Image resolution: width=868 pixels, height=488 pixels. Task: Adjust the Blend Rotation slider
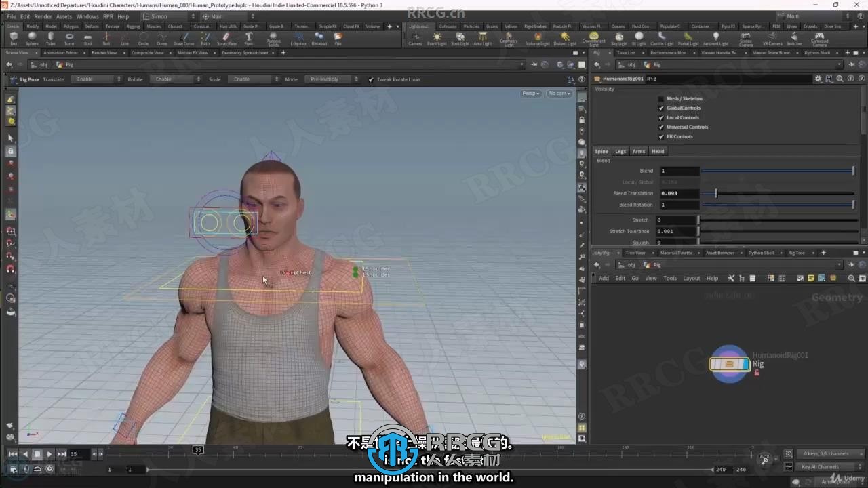[x=777, y=205]
